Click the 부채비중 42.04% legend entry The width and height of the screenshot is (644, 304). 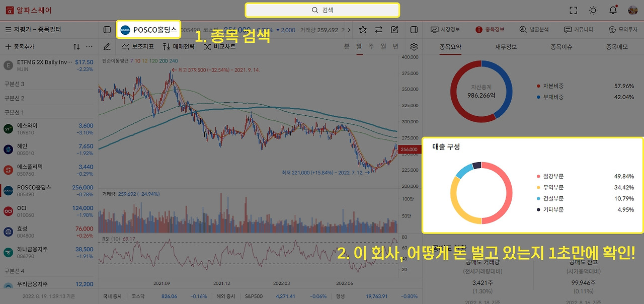coord(585,97)
